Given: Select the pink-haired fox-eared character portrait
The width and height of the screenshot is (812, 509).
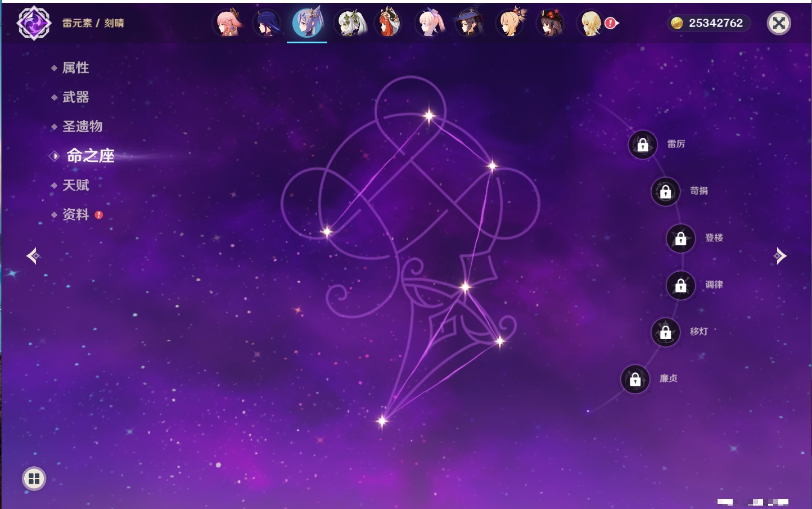Looking at the screenshot, I should click(x=227, y=23).
